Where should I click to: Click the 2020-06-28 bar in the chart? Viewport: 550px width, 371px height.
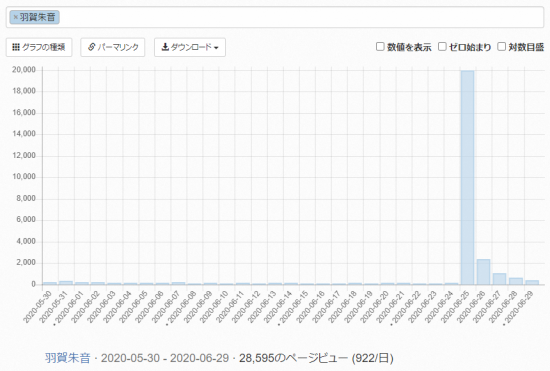tap(516, 281)
